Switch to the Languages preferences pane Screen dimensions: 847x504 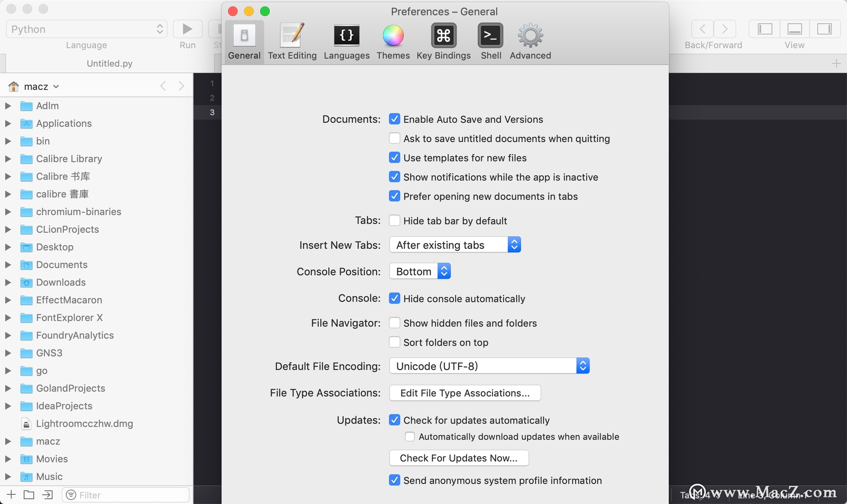pos(347,42)
